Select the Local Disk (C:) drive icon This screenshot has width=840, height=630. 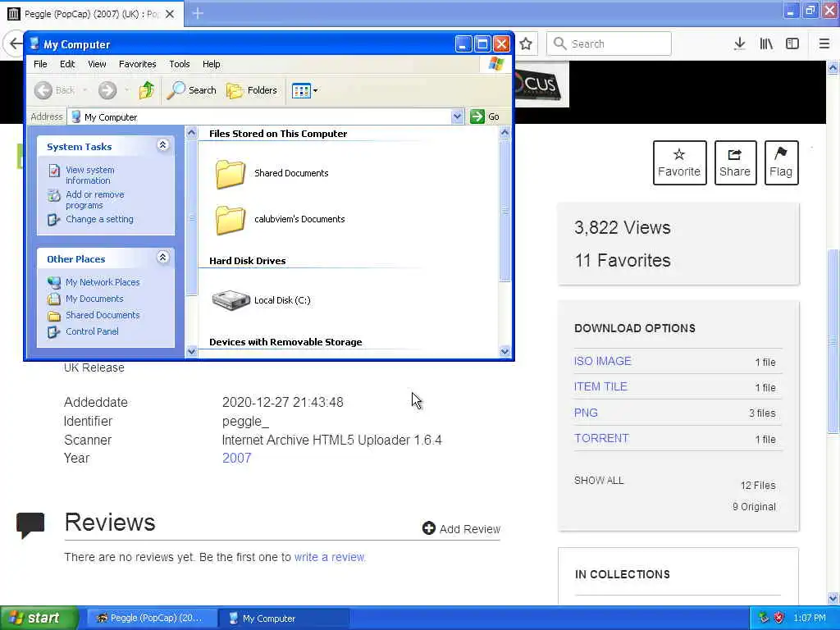click(x=231, y=300)
